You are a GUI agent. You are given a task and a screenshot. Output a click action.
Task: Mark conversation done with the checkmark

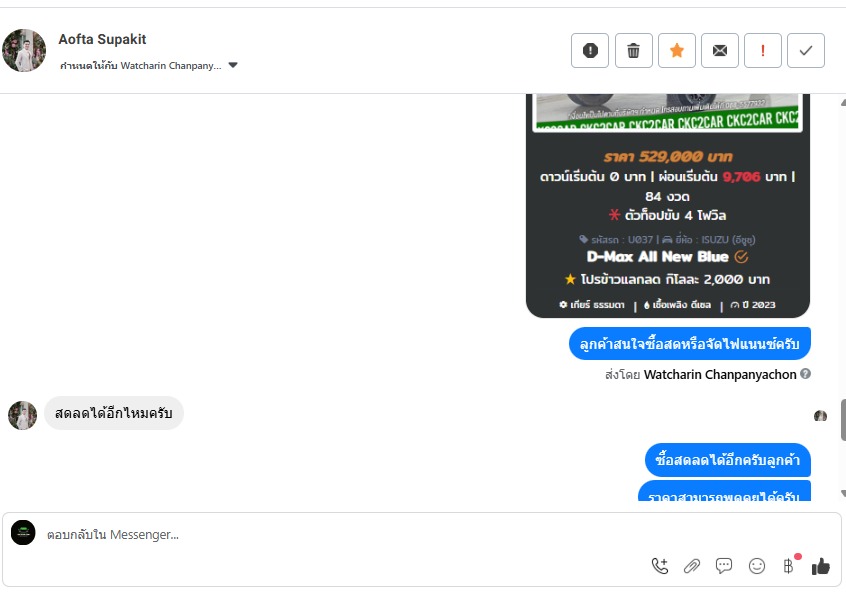806,50
